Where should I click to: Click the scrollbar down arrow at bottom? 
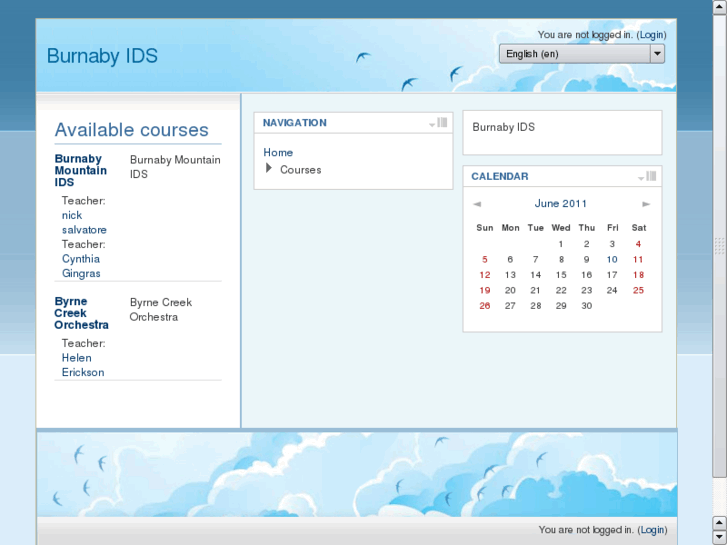tap(720, 537)
